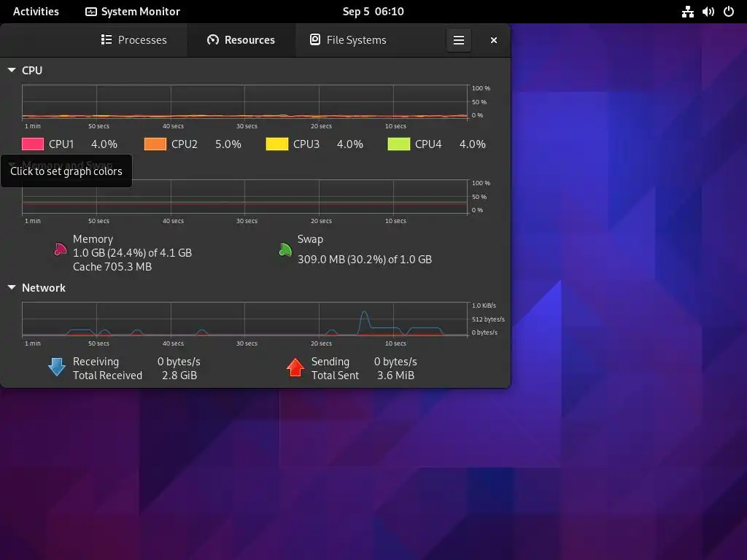Viewport: 747px width, 560px height.
Task: Click the CPU2 5.0% value
Action: coord(228,144)
